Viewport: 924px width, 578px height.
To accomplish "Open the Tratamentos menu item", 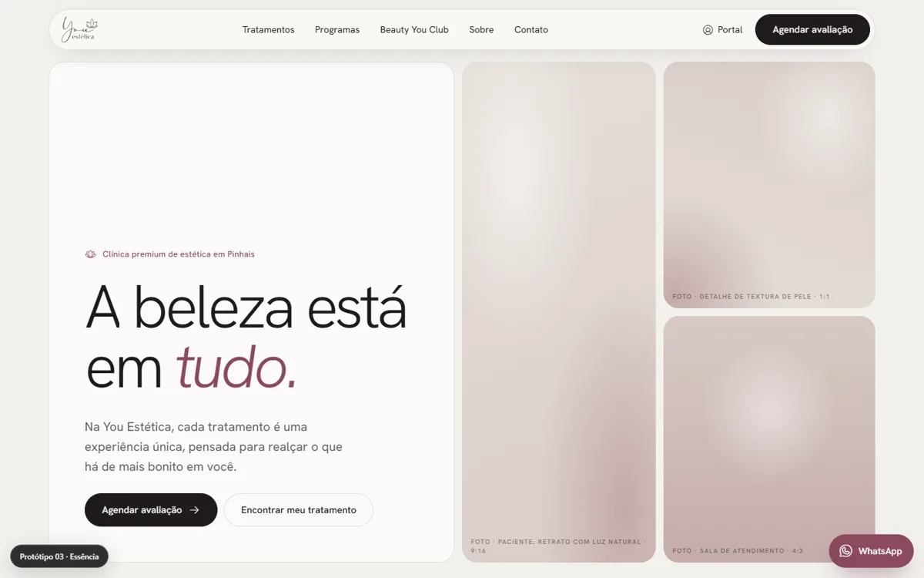I will (268, 30).
